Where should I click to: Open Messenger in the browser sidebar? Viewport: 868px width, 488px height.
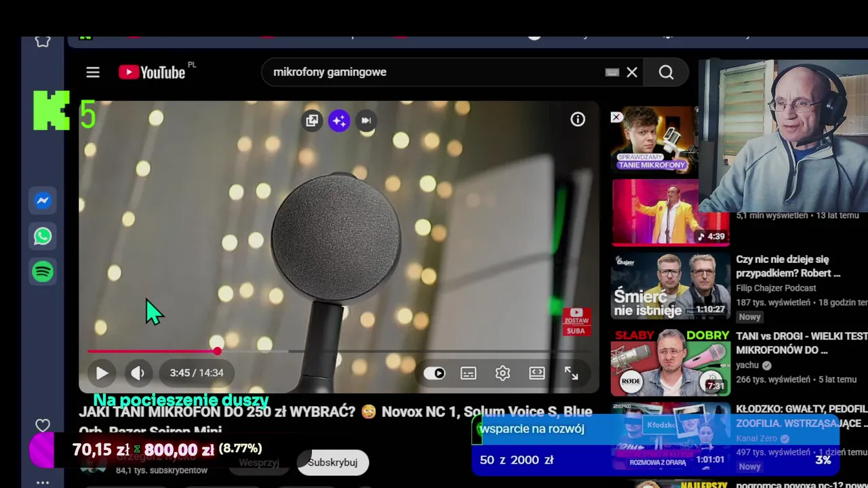(43, 201)
